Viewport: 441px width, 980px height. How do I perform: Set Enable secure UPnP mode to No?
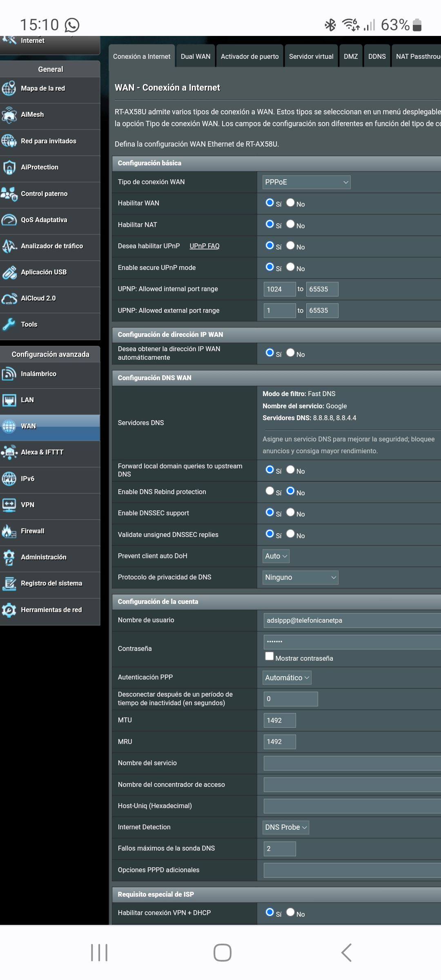pos(290,267)
